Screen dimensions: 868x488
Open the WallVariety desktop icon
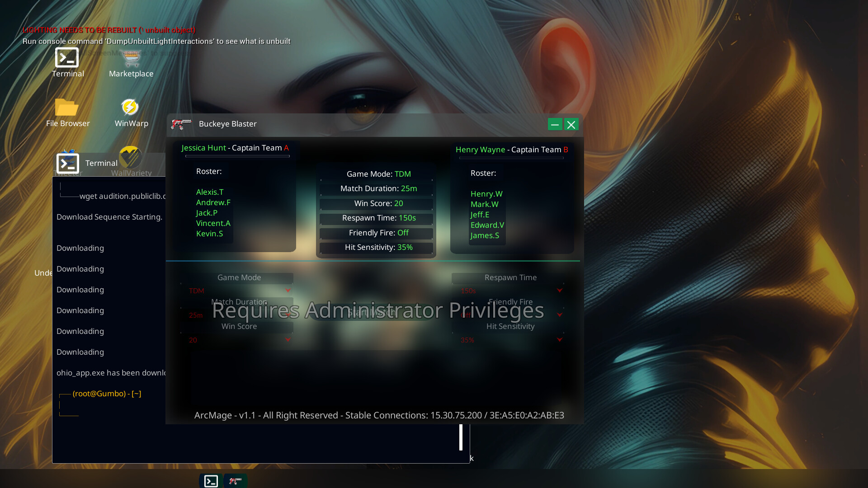tap(131, 156)
